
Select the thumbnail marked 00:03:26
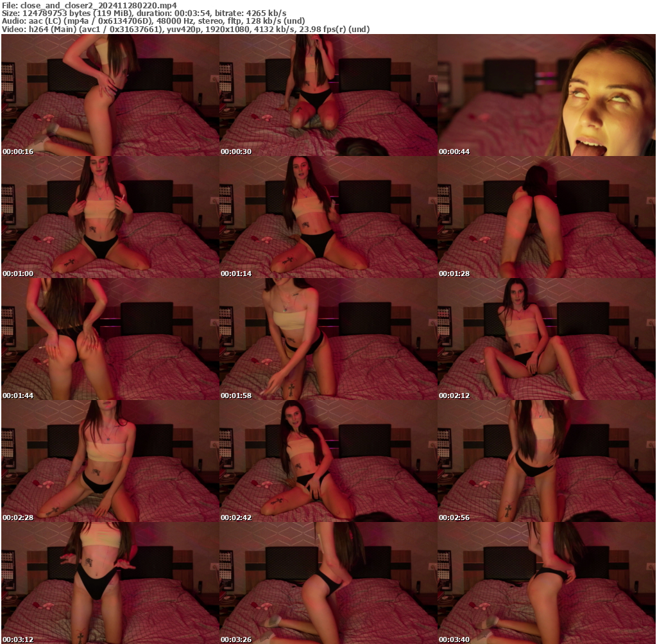click(x=327, y=584)
